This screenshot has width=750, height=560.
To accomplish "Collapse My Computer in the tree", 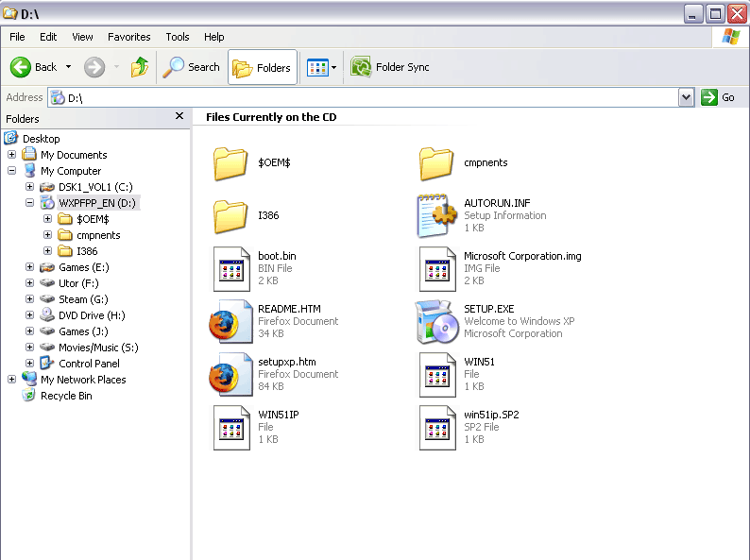I will 12,170.
